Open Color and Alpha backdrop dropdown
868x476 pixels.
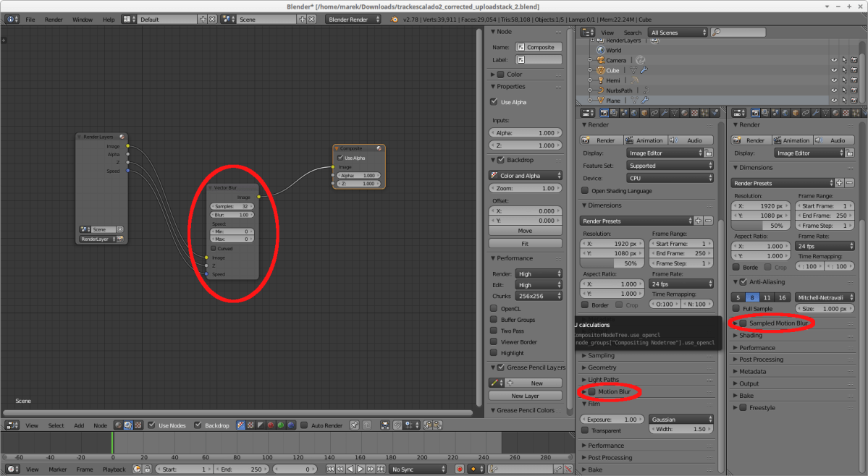coord(526,175)
